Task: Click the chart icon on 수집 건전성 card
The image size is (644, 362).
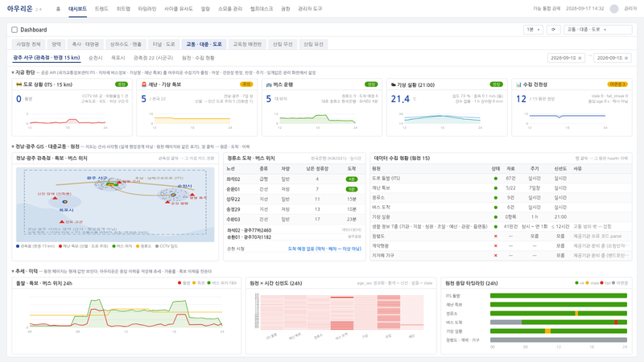Action: click(518, 84)
